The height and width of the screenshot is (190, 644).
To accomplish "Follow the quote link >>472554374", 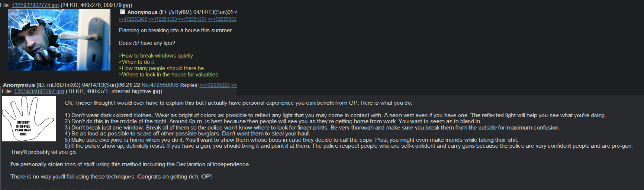I will (x=192, y=19).
